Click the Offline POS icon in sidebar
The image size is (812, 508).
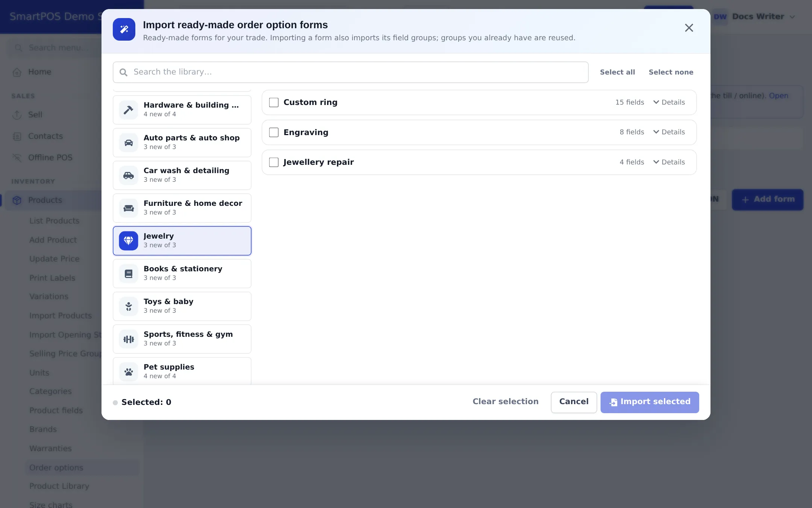[17, 158]
